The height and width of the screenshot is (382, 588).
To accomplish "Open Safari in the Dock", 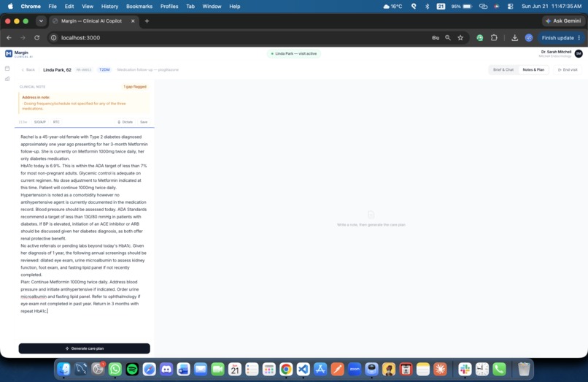I will 150,370.
